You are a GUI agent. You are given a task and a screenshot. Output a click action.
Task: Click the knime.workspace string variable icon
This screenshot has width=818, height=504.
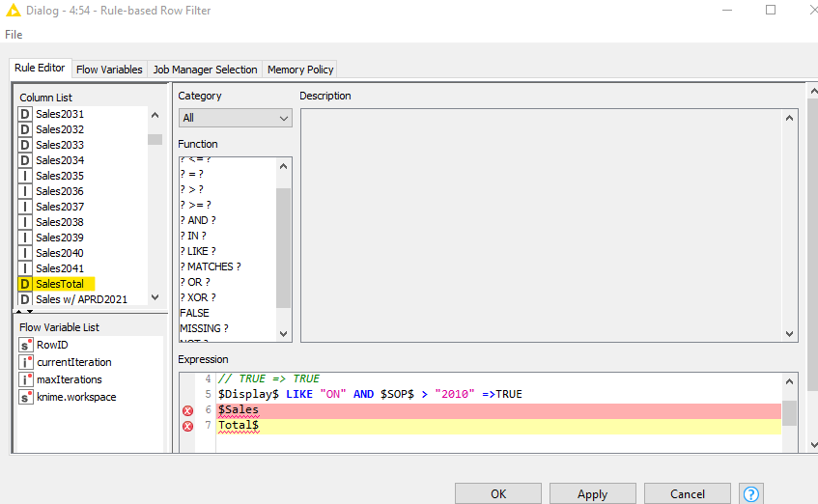point(26,397)
